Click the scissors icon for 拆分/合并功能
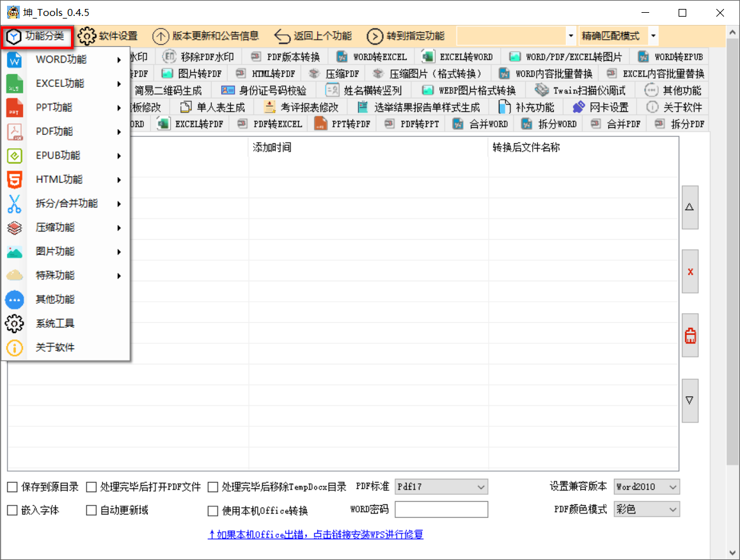The image size is (740, 560). [x=15, y=204]
